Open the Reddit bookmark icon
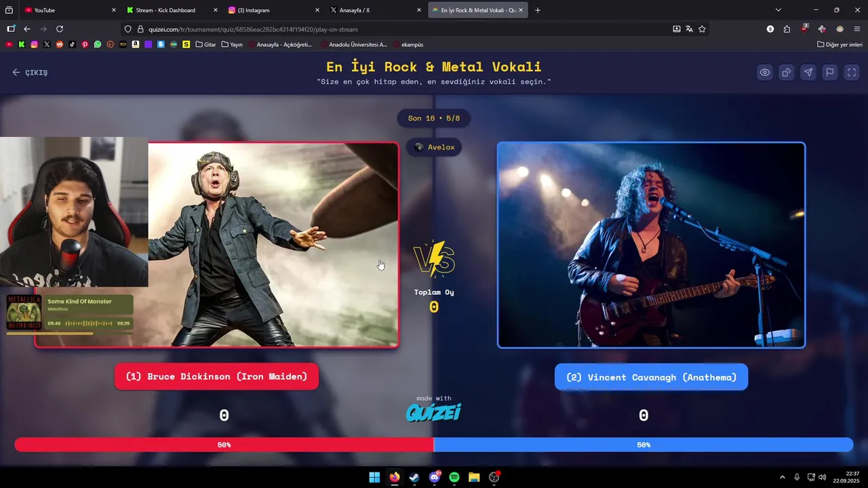Screen dimensions: 868x488 coord(60,44)
